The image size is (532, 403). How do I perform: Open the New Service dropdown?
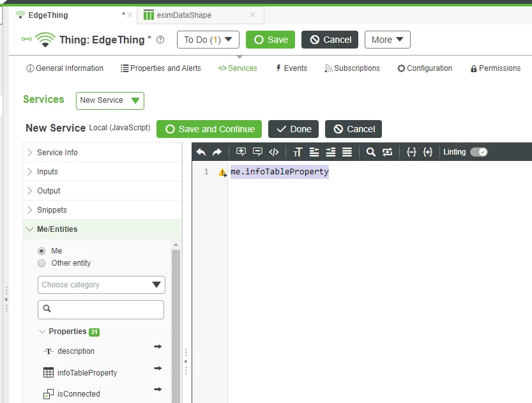pyautogui.click(x=110, y=101)
